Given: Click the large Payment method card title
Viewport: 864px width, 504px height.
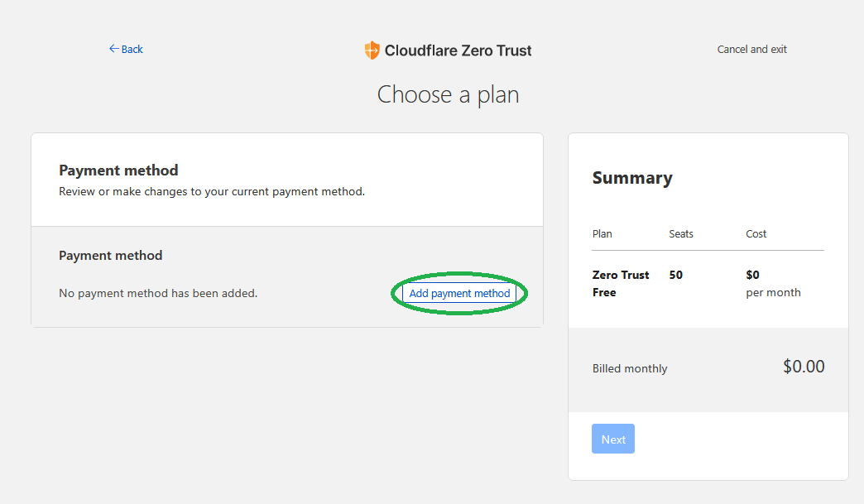Looking at the screenshot, I should pos(118,170).
